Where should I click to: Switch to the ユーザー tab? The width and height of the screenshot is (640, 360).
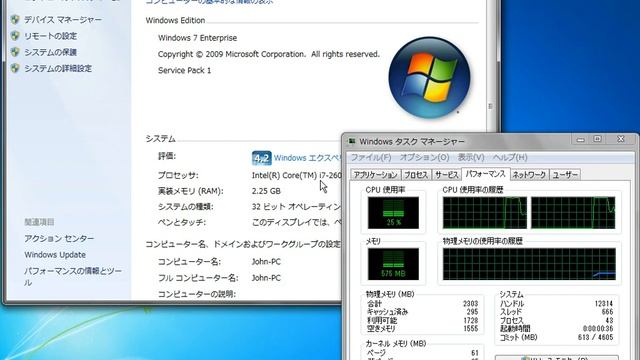pos(565,175)
